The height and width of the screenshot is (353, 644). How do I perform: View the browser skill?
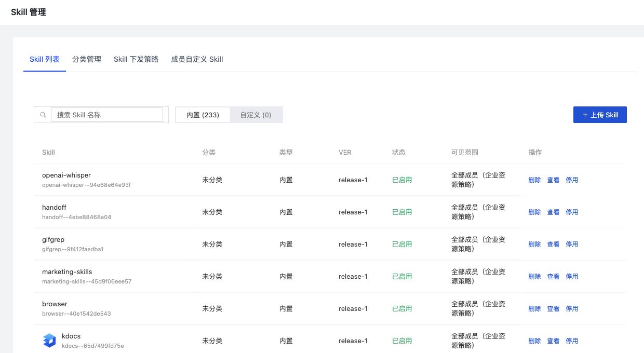553,309
